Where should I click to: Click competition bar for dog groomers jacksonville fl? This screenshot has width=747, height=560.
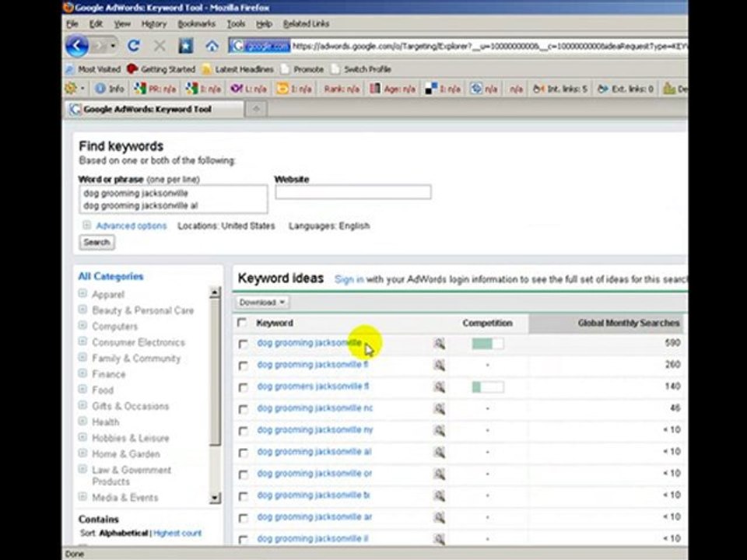(488, 387)
